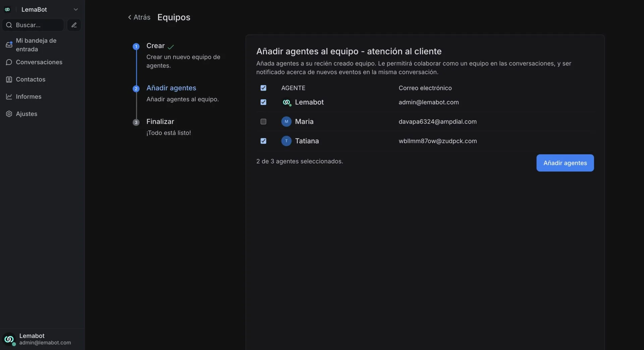Open the Lemabot profile menu at bottom
Image resolution: width=644 pixels, height=350 pixels.
(37, 339)
